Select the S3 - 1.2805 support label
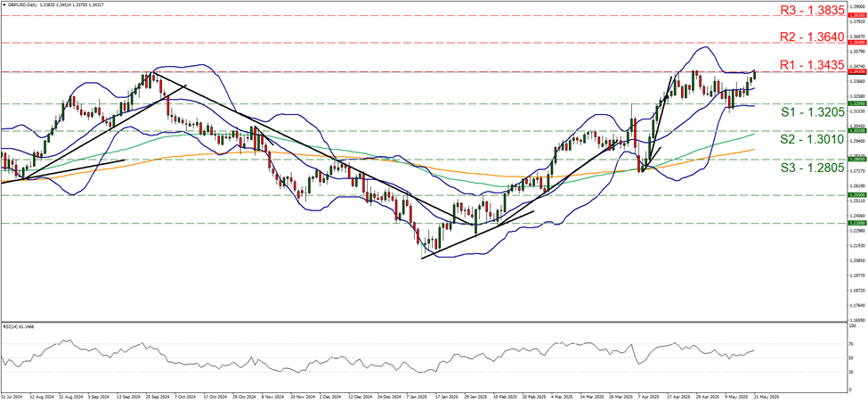The image size is (868, 402). pos(810,168)
